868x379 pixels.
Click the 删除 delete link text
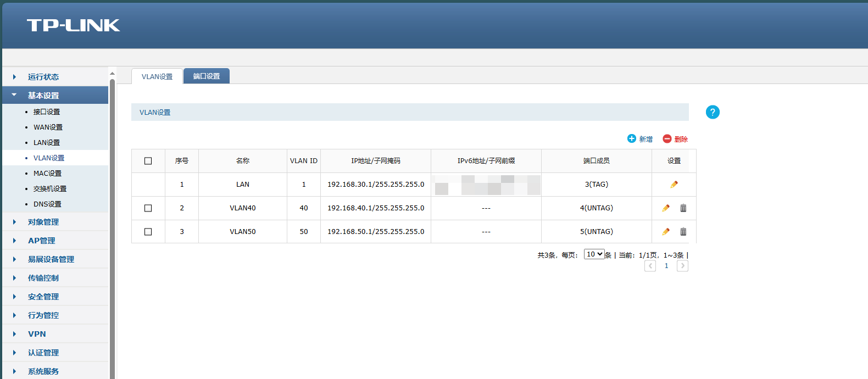[x=681, y=139]
